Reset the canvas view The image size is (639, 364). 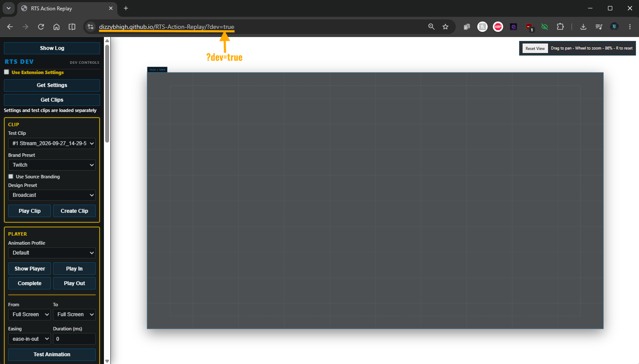535,49
